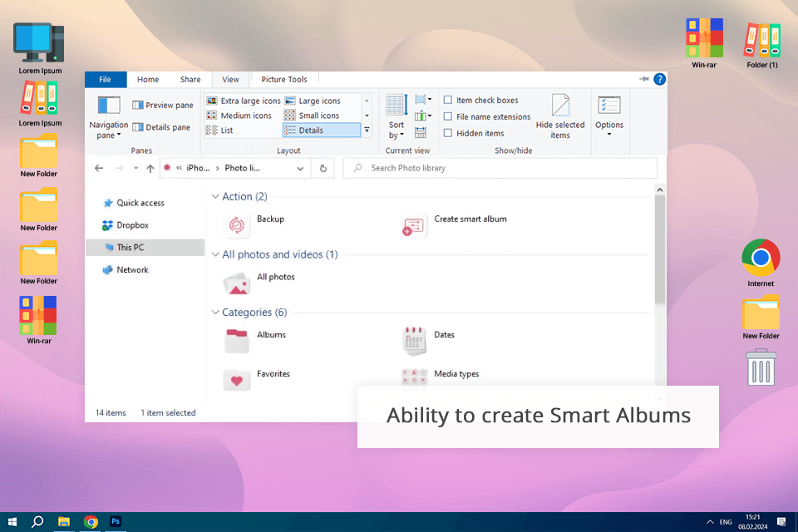This screenshot has width=798, height=532.
Task: Open the Add columns dropdown icon
Action: [423, 116]
